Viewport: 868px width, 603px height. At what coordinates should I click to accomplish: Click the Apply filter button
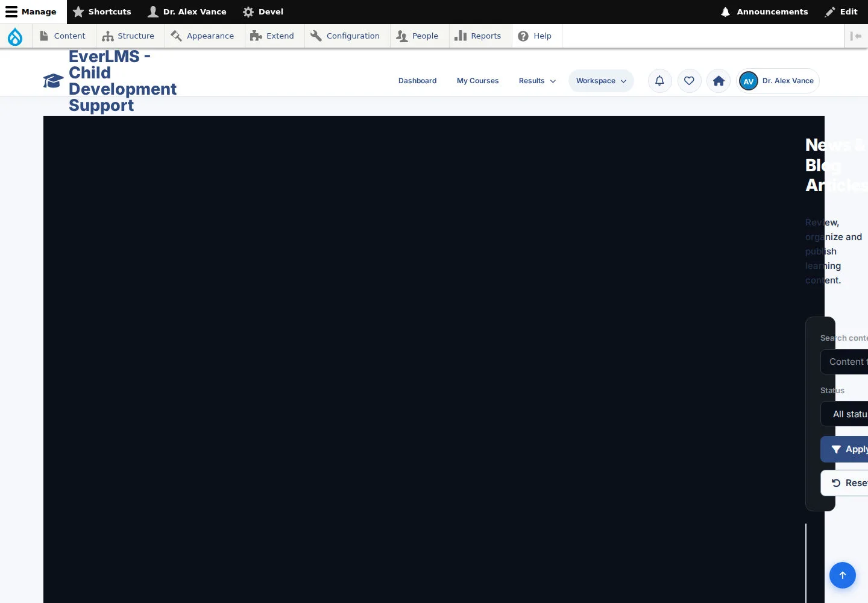pos(844,449)
